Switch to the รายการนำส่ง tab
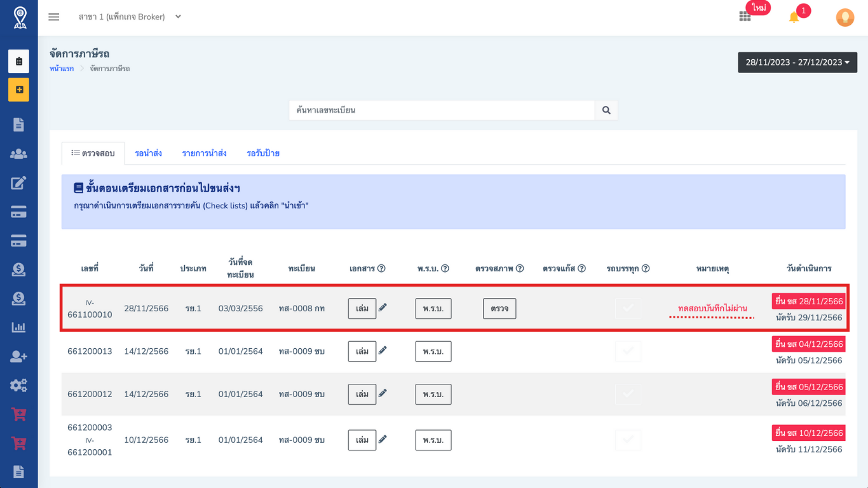This screenshot has width=868, height=488. [205, 153]
